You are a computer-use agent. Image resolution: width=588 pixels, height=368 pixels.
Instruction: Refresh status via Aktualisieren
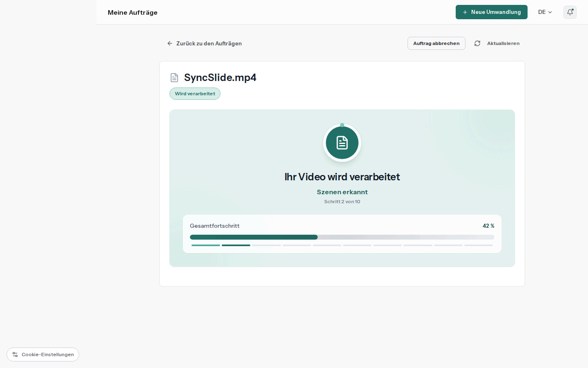[497, 43]
